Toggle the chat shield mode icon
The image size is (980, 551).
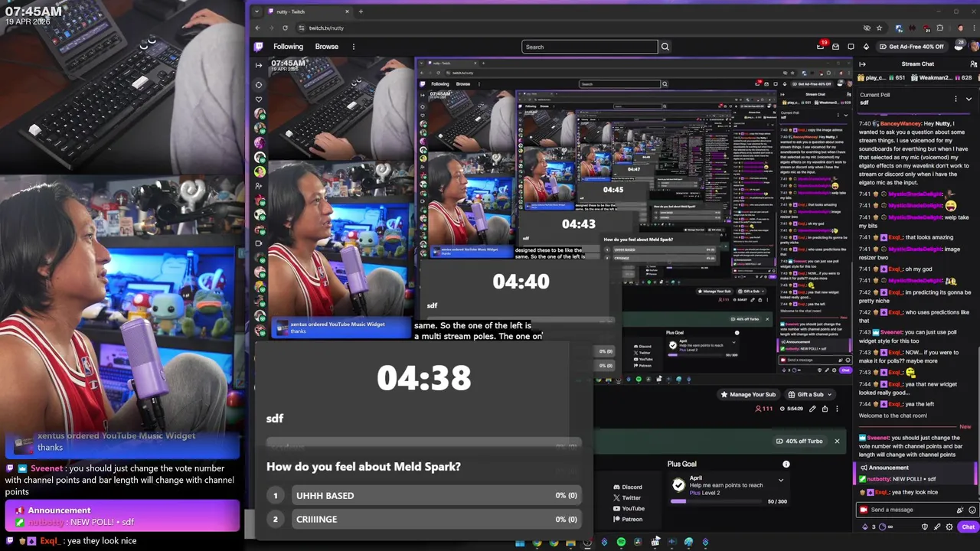925,527
